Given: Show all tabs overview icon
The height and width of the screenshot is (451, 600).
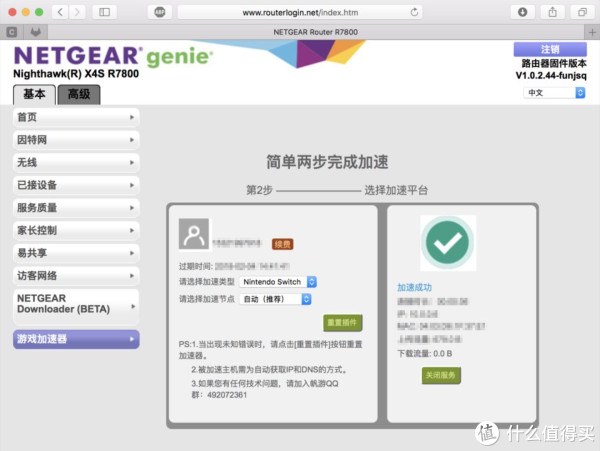Looking at the screenshot, I should point(582,12).
